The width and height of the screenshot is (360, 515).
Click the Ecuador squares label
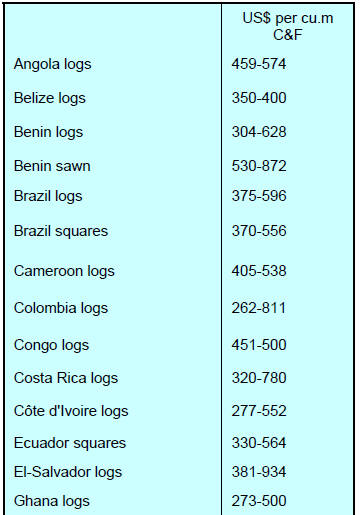click(70, 444)
